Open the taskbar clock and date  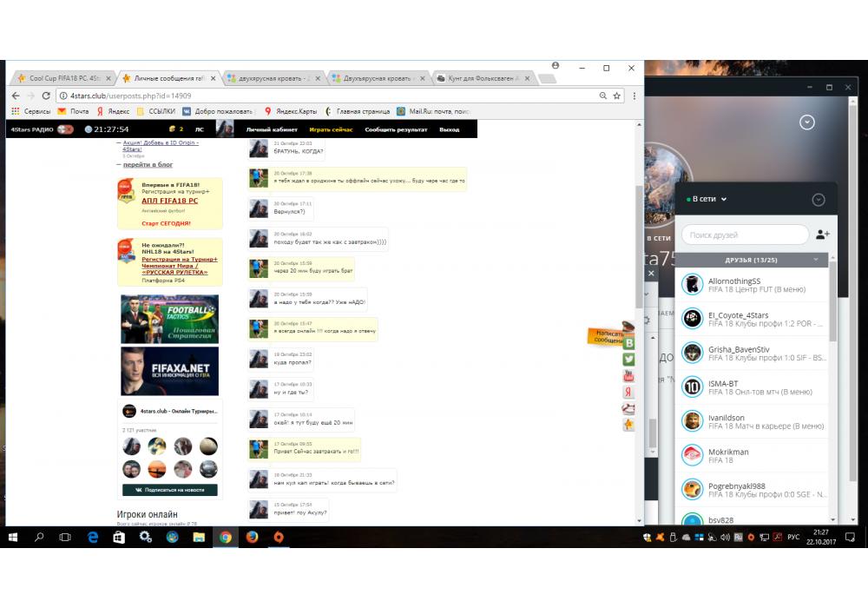click(x=821, y=537)
